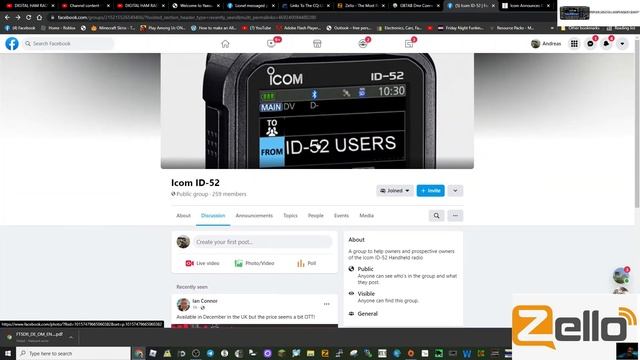The height and width of the screenshot is (360, 640).
Task: Open the Messenger icon in the header
Action: click(590, 44)
